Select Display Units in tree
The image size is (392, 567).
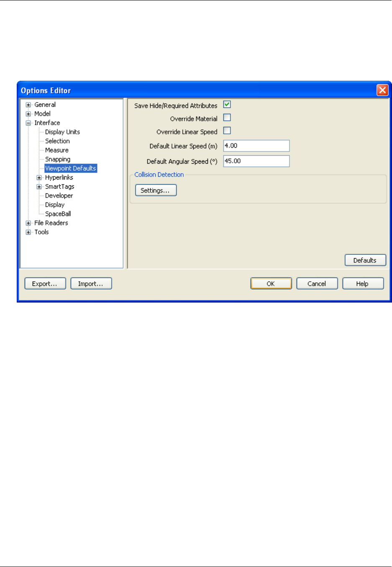pos(62,132)
